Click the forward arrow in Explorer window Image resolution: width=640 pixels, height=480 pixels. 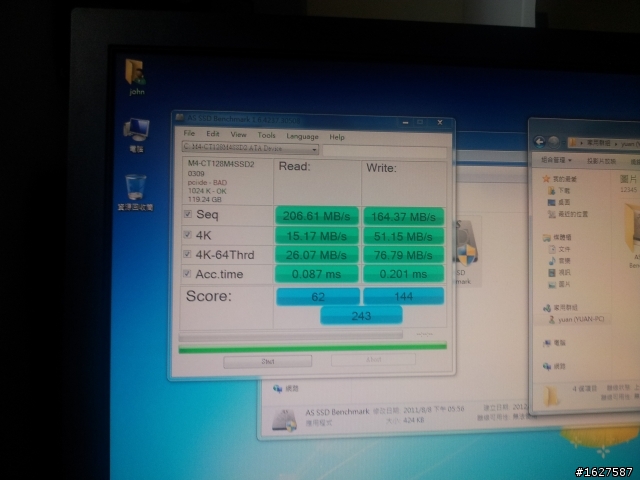(x=553, y=142)
